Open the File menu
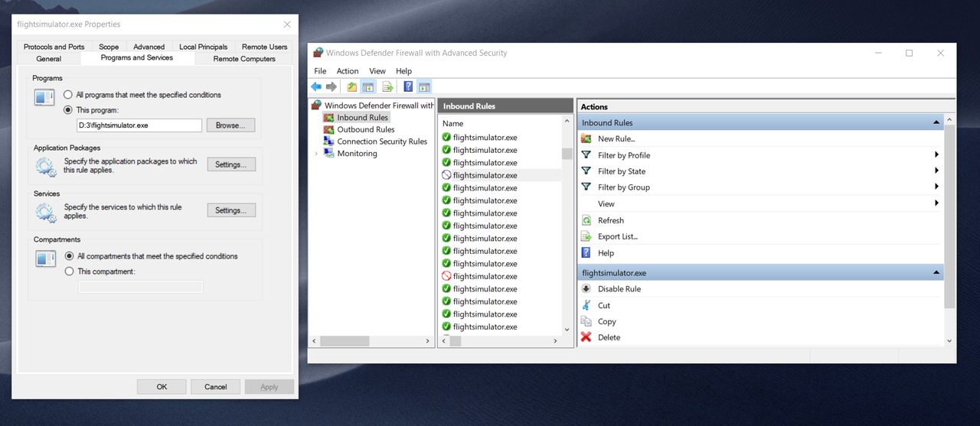The height and width of the screenshot is (426, 980). click(320, 71)
